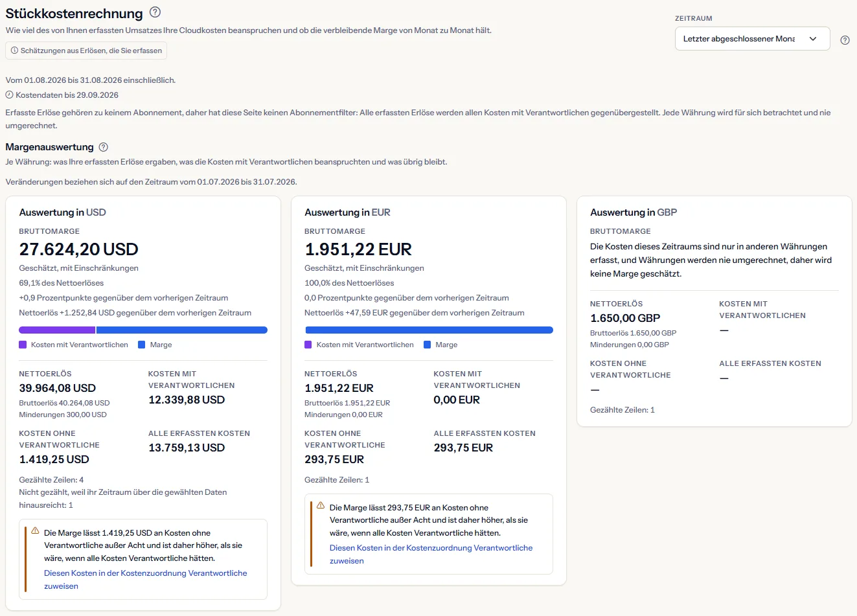Click chevron arrow of Letzter abgeschlossener Monat

click(x=813, y=39)
